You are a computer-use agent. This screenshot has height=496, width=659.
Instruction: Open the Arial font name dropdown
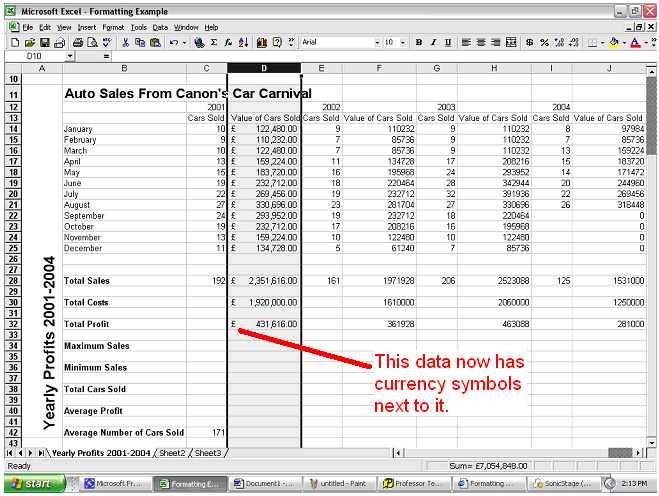377,43
